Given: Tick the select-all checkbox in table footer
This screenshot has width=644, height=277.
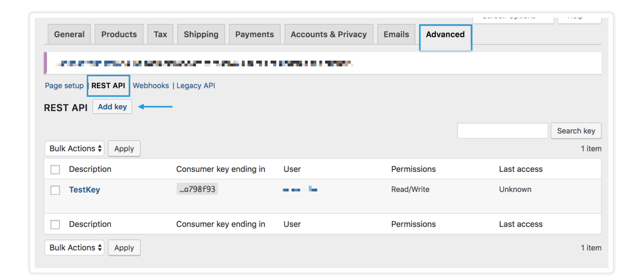Looking at the screenshot, I should coord(55,224).
